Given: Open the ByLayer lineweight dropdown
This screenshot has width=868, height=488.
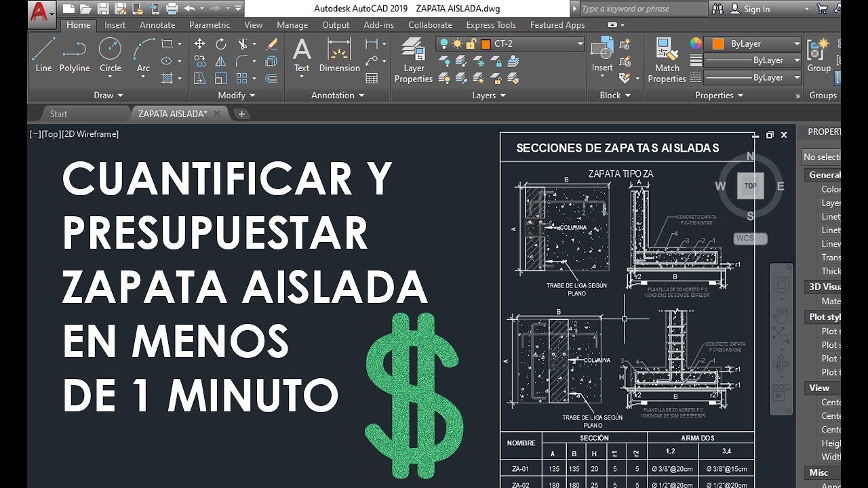Looking at the screenshot, I should pos(797,60).
